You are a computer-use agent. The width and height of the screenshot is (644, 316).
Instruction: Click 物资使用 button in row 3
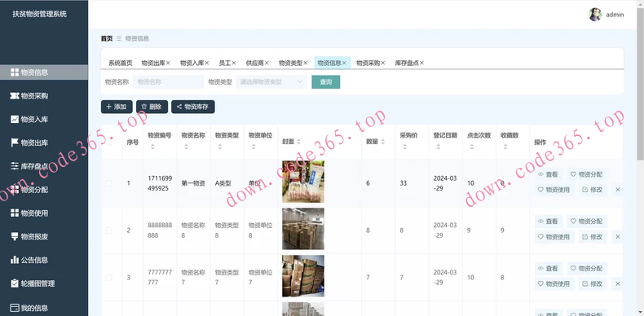(x=554, y=283)
